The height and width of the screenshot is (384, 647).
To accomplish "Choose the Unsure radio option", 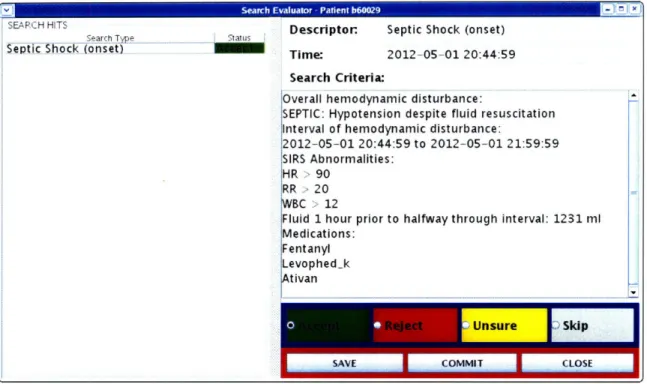I will (466, 325).
